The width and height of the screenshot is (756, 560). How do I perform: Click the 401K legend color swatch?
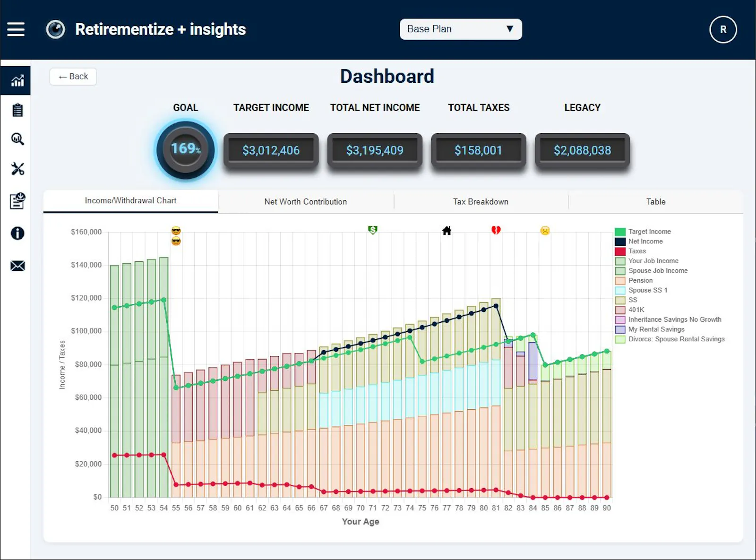[x=620, y=310]
